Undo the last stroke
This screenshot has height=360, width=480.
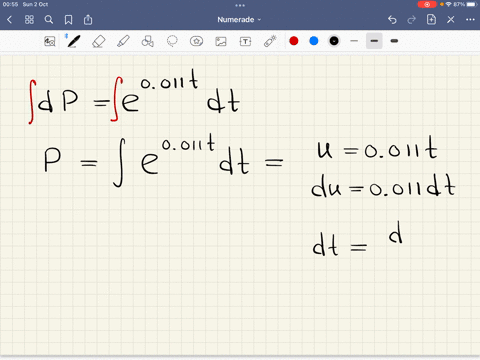(392, 20)
